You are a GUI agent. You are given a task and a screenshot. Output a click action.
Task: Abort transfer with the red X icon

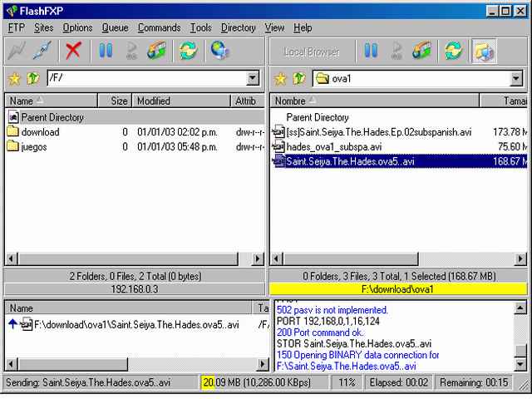tap(73, 51)
